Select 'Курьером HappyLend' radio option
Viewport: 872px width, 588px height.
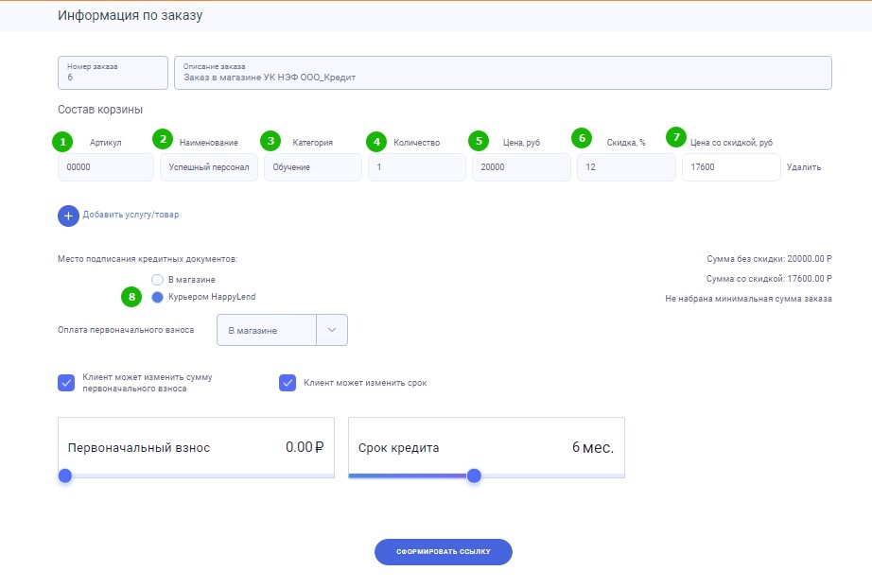[157, 297]
